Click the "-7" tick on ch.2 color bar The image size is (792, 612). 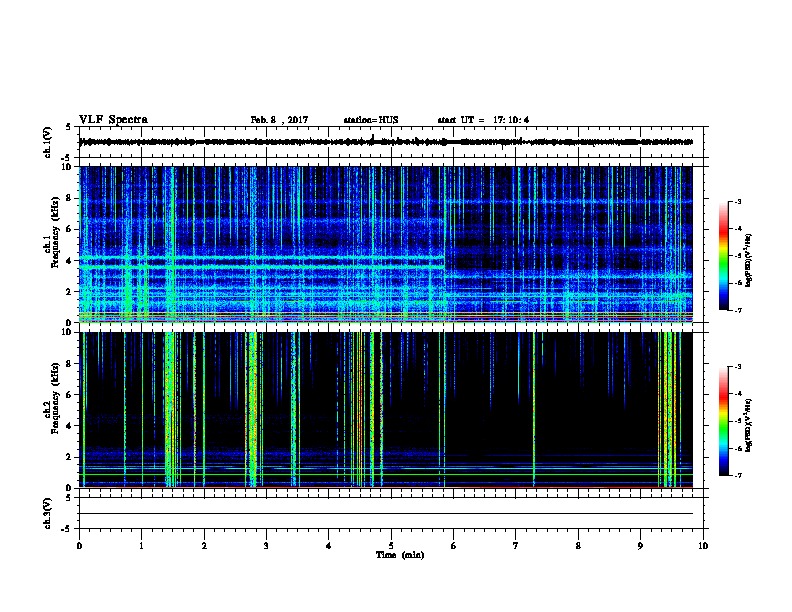pos(737,475)
